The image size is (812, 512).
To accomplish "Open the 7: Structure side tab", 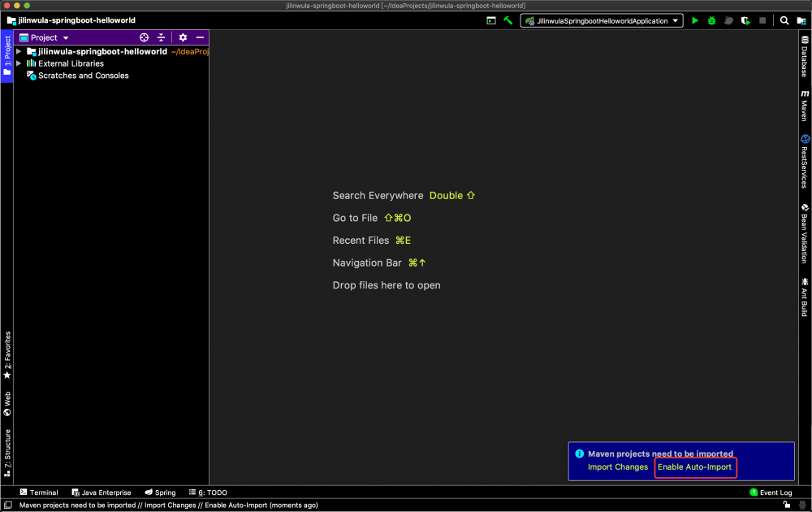I will coord(7,453).
